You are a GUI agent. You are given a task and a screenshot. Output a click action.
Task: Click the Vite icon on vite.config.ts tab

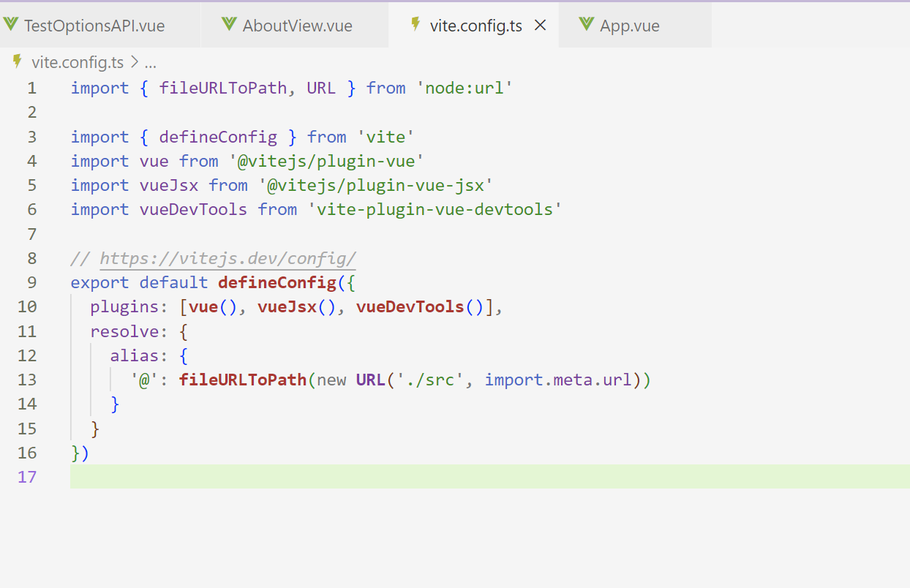pos(415,25)
